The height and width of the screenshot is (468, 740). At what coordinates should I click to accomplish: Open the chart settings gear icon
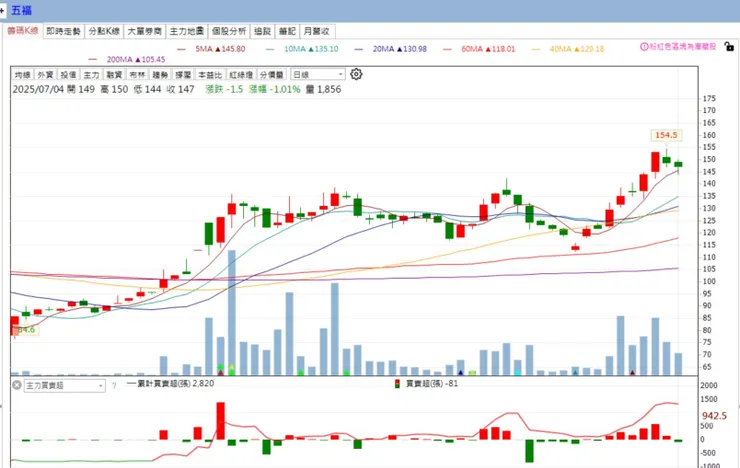[x=356, y=74]
